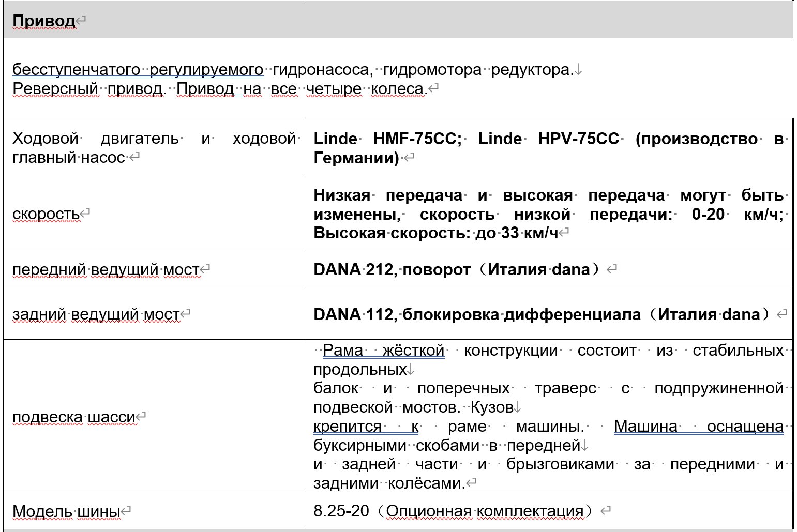
Task: Click the line starting 'балок и поперечных траверс'
Action: click(x=549, y=388)
